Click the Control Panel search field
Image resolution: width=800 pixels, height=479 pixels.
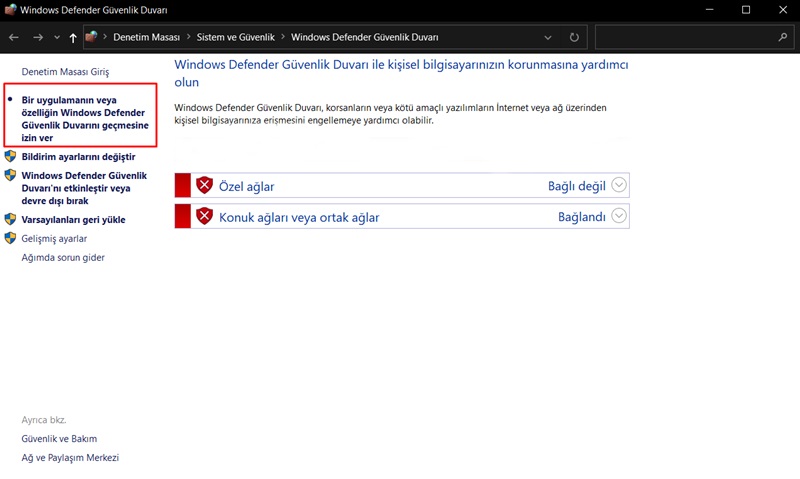pyautogui.click(x=694, y=37)
